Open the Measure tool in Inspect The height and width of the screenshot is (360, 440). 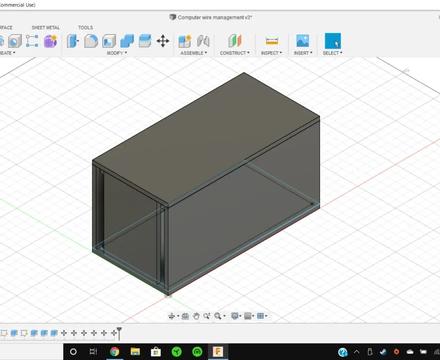[272, 41]
